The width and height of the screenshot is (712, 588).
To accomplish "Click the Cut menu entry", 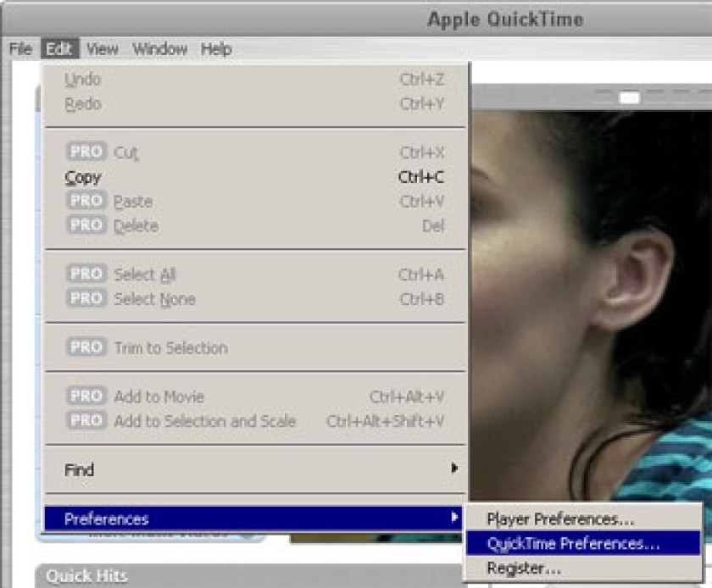I will (x=256, y=153).
